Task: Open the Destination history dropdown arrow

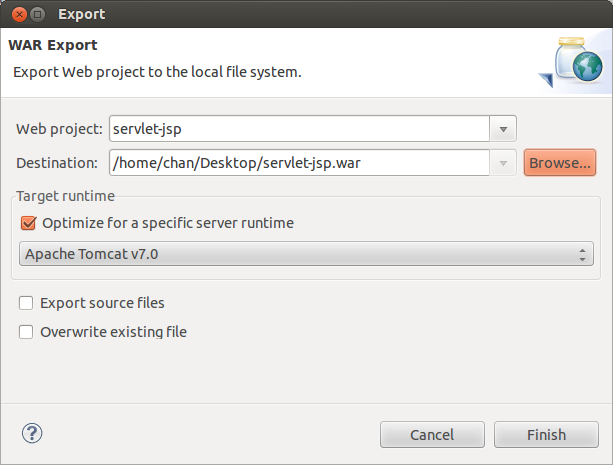Action: [503, 163]
